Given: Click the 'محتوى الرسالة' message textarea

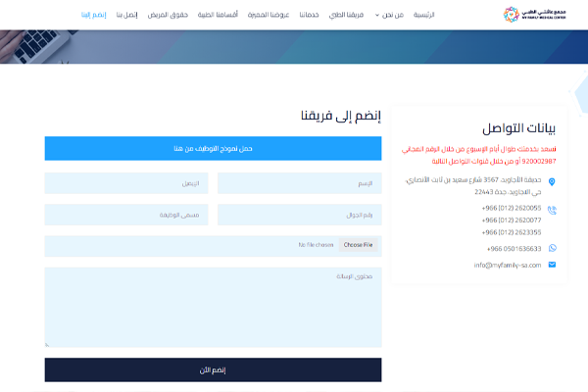Looking at the screenshot, I should tap(213, 307).
